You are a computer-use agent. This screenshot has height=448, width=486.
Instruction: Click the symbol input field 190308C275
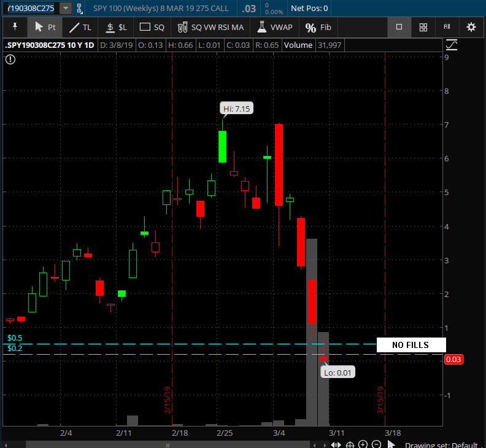(x=31, y=9)
